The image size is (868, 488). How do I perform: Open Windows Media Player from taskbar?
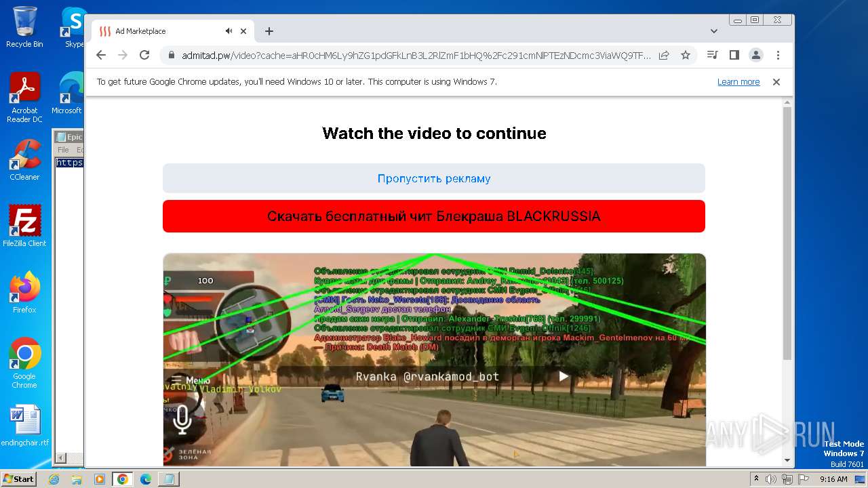[100, 479]
